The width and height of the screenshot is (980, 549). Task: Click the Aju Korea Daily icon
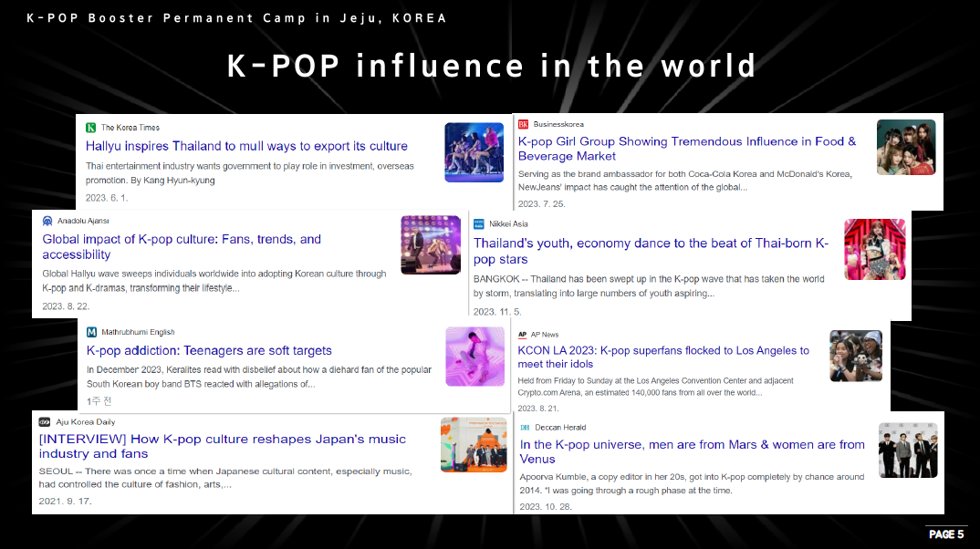point(45,422)
